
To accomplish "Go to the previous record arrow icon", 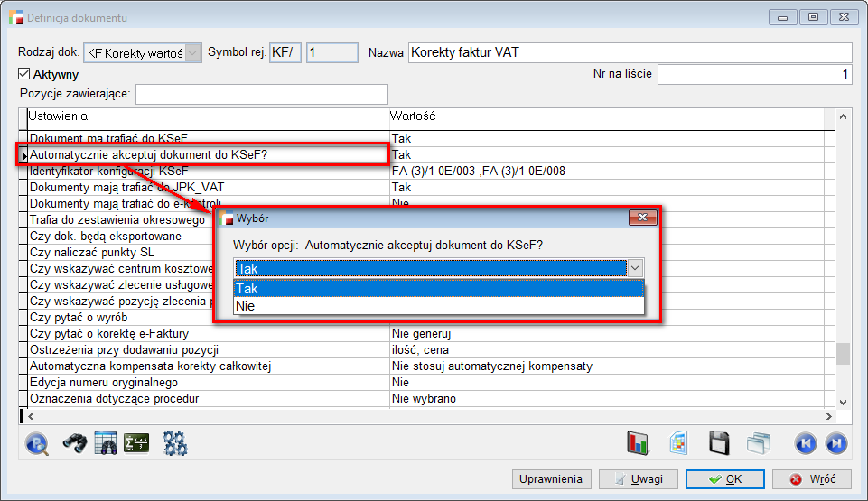I will click(x=805, y=443).
